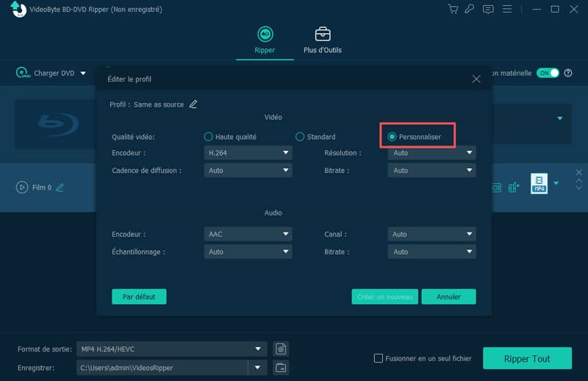Click the MP4 output format icon

pos(540,183)
